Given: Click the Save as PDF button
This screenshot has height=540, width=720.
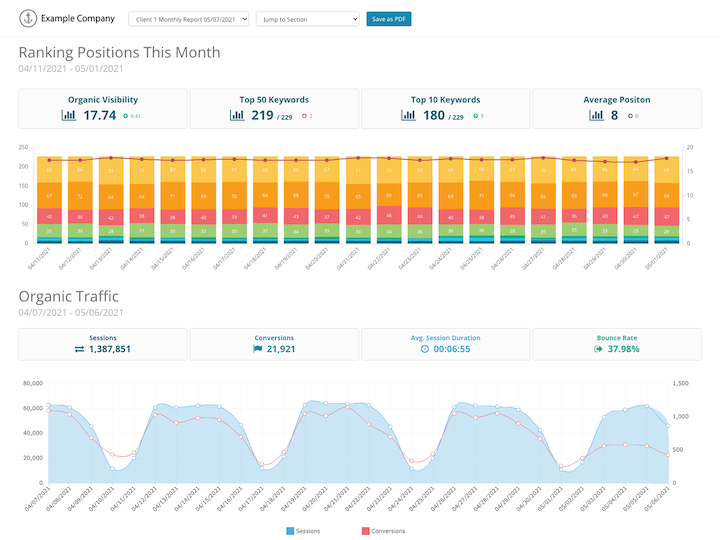Looking at the screenshot, I should [x=389, y=19].
